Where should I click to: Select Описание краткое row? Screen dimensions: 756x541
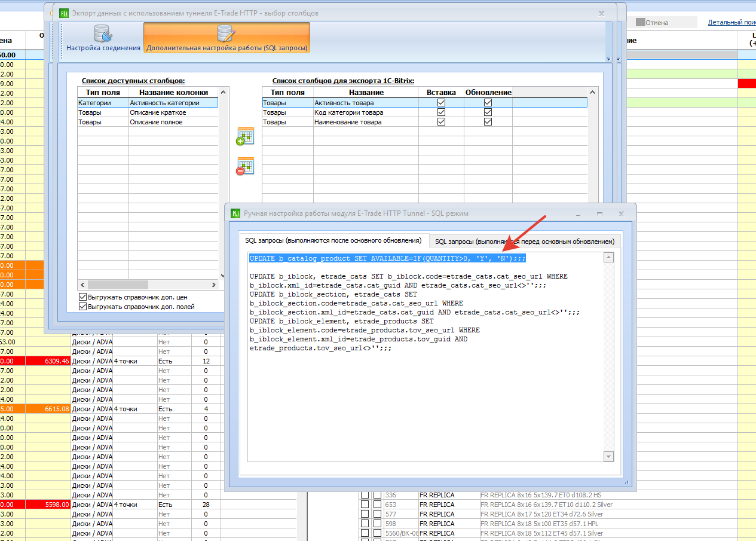click(148, 112)
